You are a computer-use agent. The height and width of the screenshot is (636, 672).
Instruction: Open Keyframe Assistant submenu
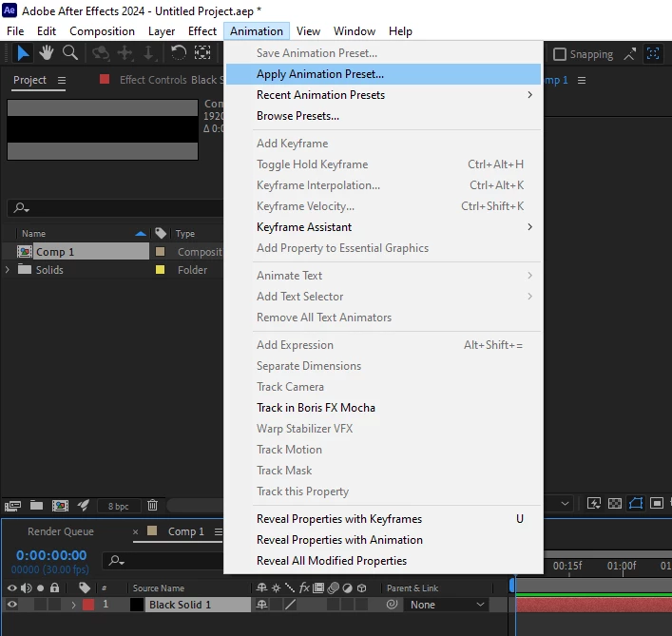384,227
